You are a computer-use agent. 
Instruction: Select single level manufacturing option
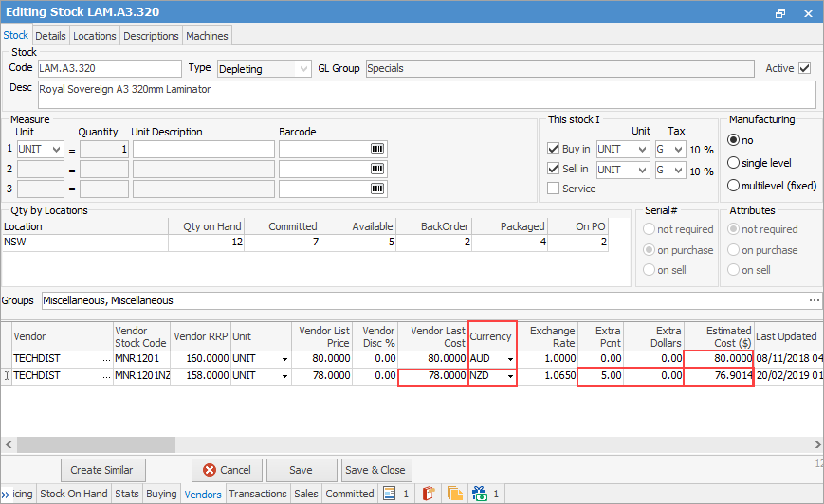click(733, 163)
